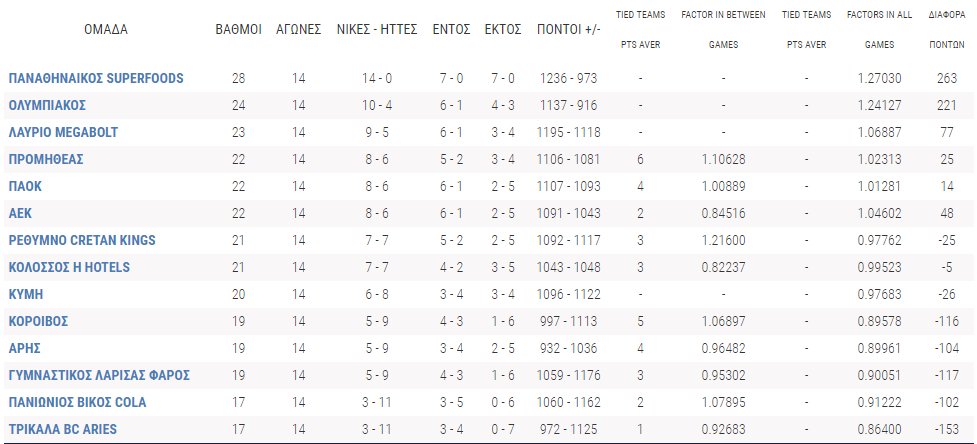
Task: Select the ΝΙΚΕΣ - ΗΤΤΕΣ column header
Action: point(376,29)
